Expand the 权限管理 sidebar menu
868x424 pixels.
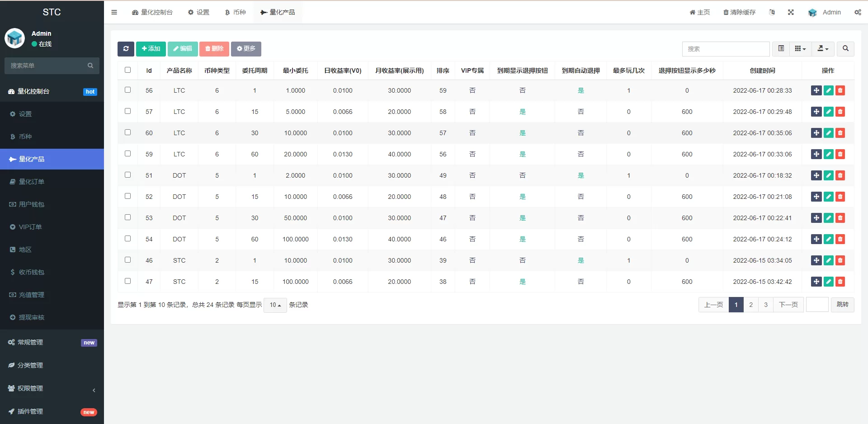pos(30,388)
